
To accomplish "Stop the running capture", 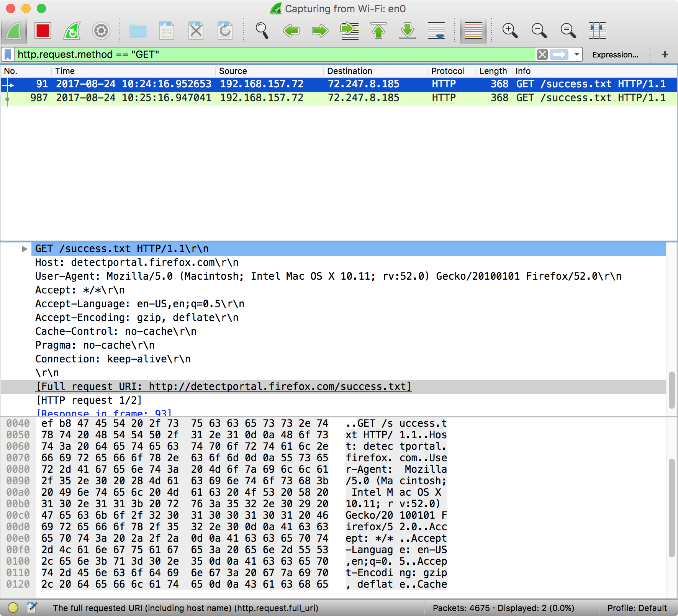I will (43, 31).
